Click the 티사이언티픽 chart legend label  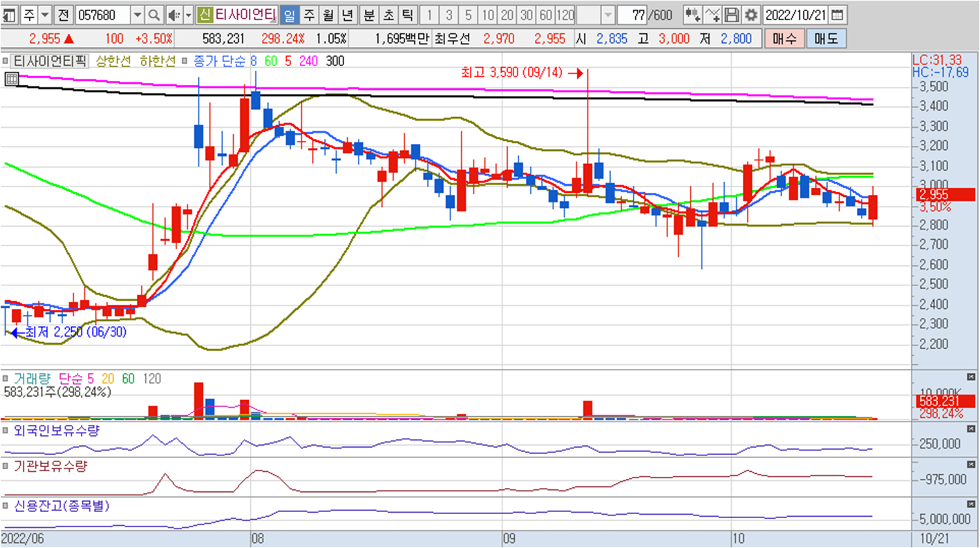50,61
